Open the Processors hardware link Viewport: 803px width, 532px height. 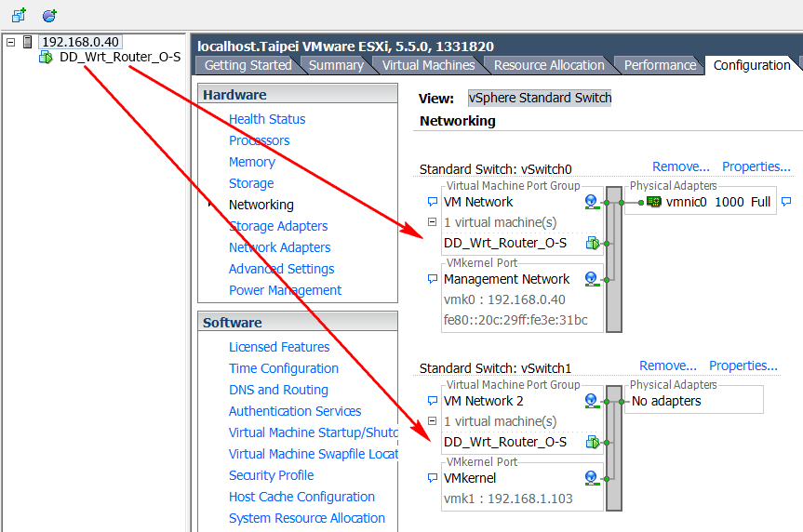coord(259,140)
